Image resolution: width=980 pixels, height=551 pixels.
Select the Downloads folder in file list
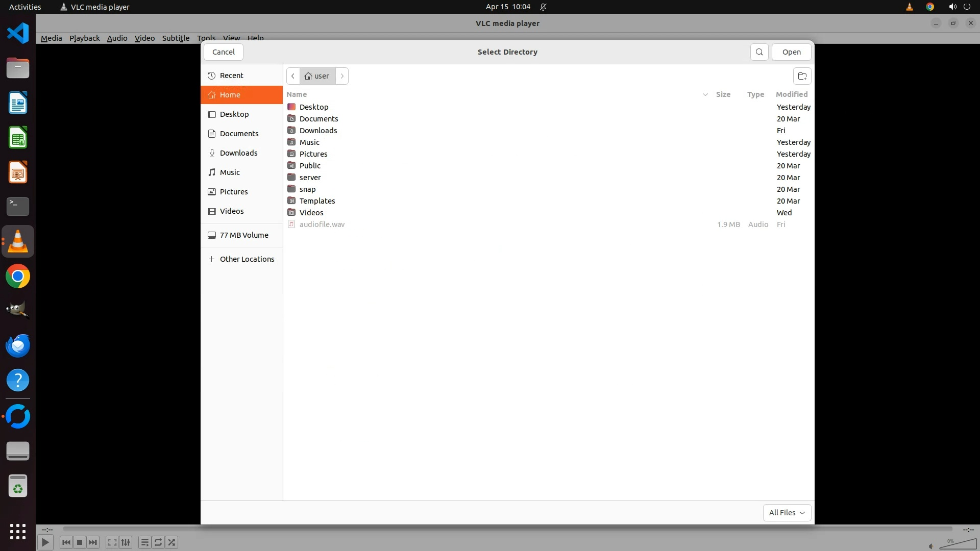(318, 131)
